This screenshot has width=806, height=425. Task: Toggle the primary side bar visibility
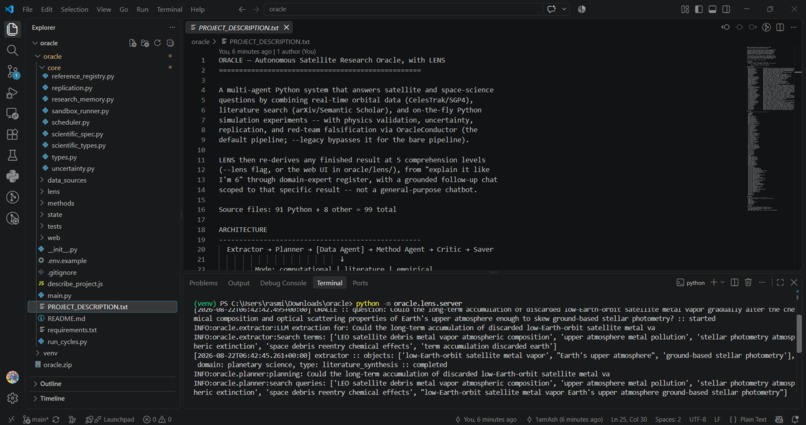click(699, 9)
